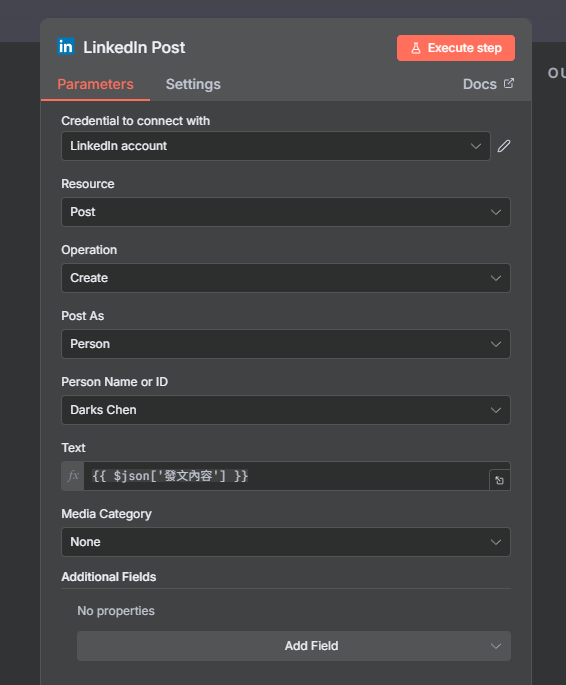Open the Docs link
Screen dimensions: 566x685
488,84
